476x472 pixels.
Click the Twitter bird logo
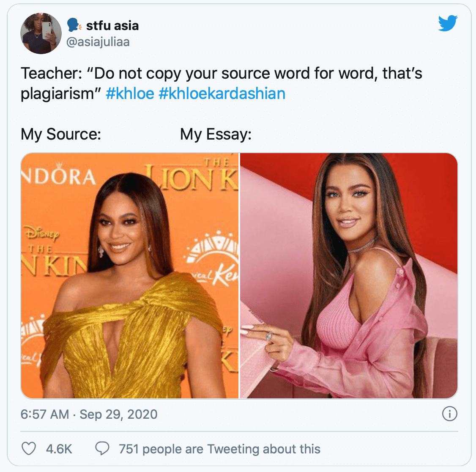click(x=448, y=23)
